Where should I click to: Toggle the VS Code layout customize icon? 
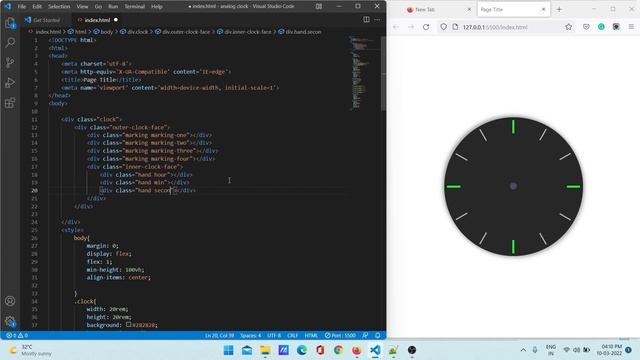click(319, 6)
